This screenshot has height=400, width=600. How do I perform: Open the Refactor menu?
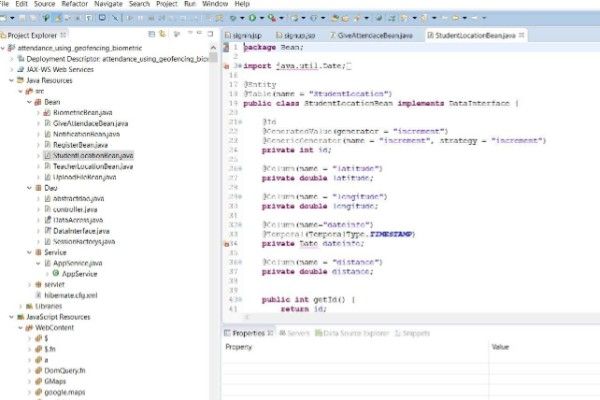coord(75,4)
